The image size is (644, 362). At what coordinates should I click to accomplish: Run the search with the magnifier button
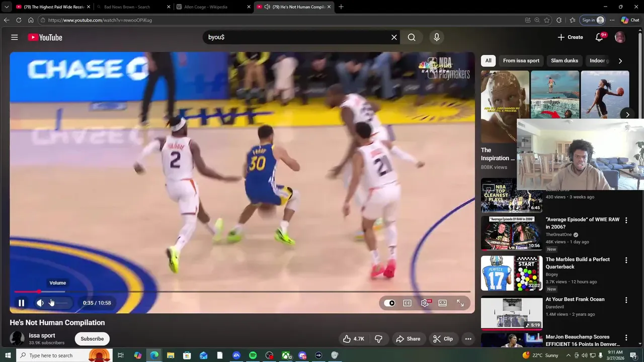click(412, 37)
